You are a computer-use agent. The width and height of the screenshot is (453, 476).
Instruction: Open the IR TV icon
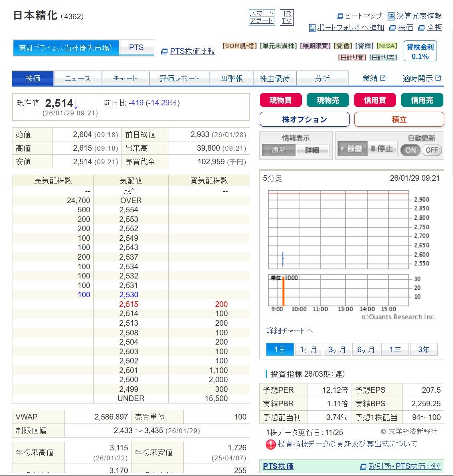[287, 17]
